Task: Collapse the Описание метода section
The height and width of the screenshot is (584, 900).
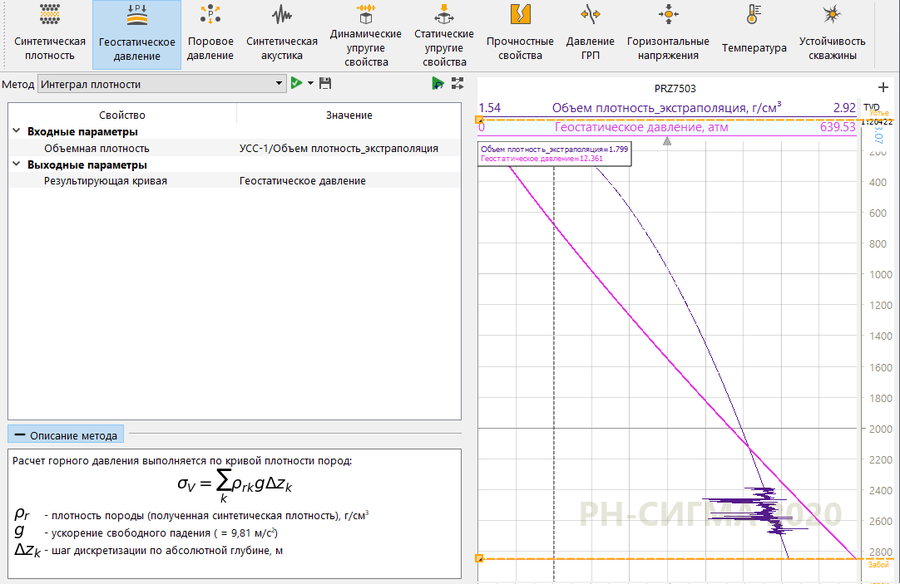Action: tap(19, 435)
